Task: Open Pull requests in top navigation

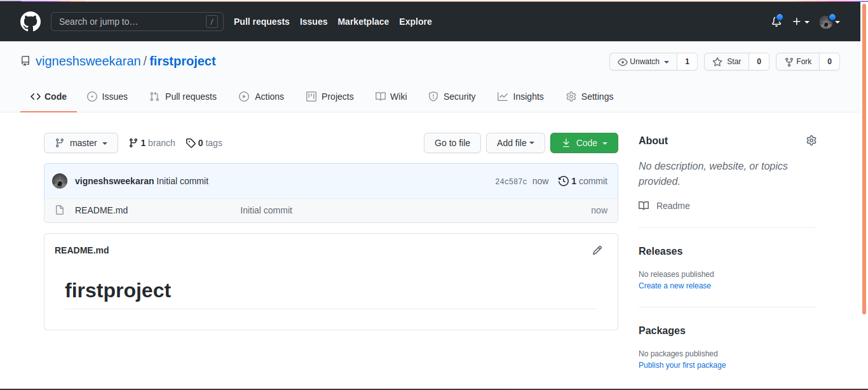Action: 262,22
